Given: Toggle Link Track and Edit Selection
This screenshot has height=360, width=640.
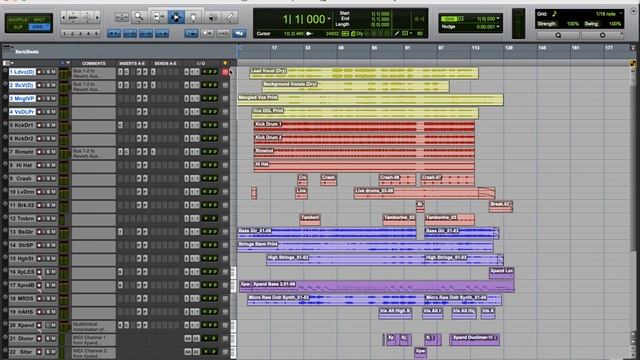Looking at the screenshot, I should point(146,33).
